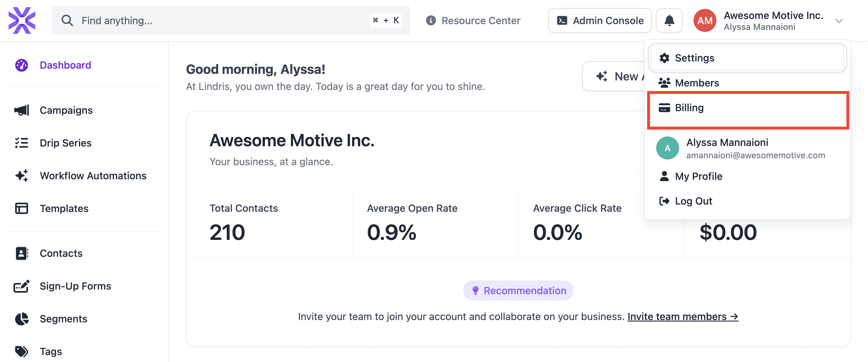Open the notifications bell
The image size is (868, 362).
(669, 21)
